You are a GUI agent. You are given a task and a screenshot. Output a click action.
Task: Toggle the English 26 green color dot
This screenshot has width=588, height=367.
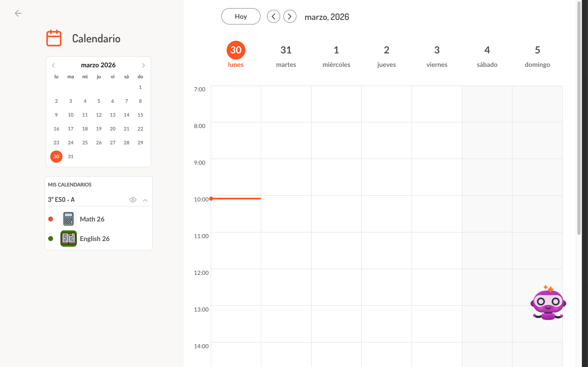point(51,239)
